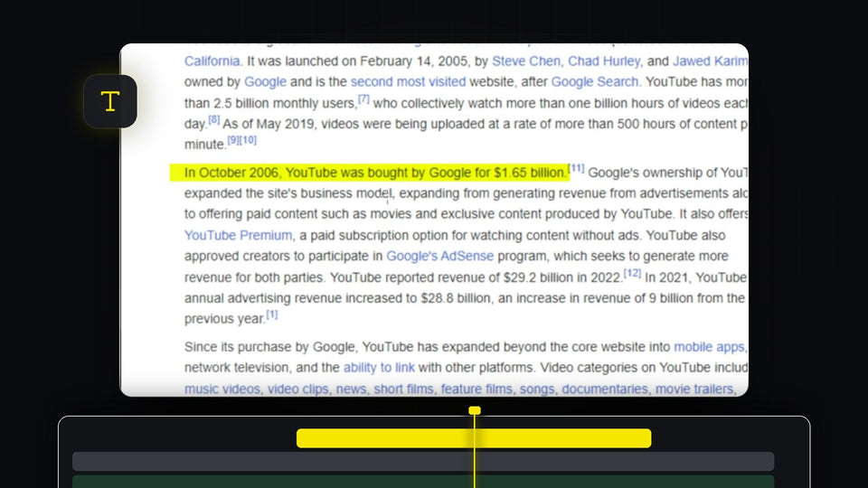The width and height of the screenshot is (868, 488).
Task: Open the 'ability to link' link
Action: [379, 368]
